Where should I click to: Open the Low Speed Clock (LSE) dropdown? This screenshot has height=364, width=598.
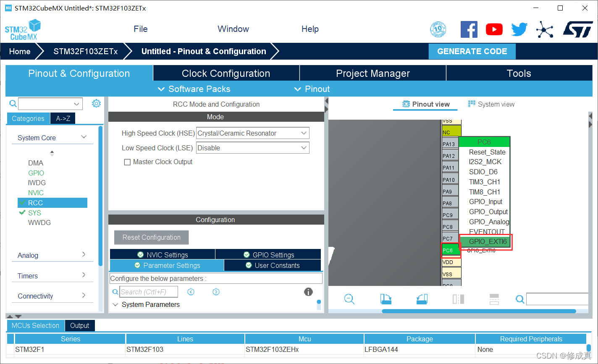(x=253, y=148)
